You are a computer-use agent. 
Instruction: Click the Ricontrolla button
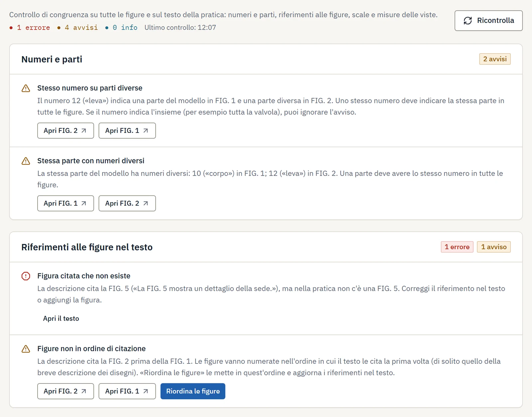coord(488,21)
